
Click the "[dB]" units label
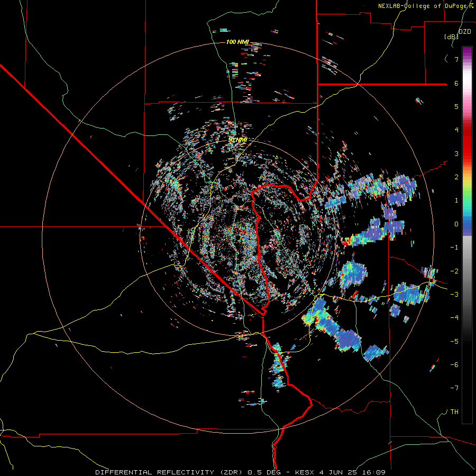(x=451, y=36)
